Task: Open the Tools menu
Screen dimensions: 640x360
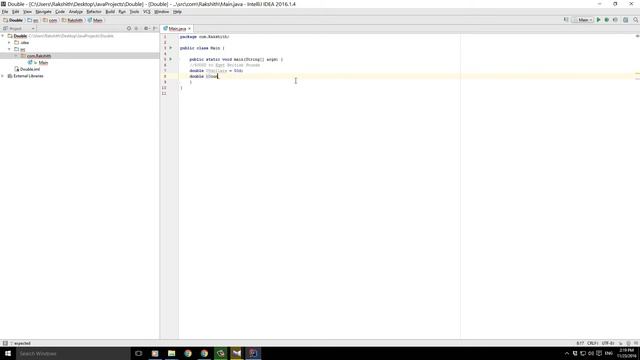Action: (134, 12)
